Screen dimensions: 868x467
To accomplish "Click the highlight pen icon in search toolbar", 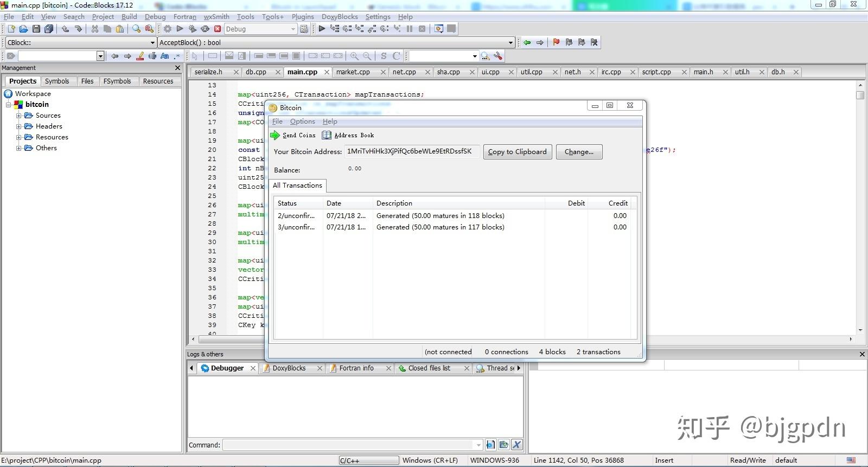I will (x=140, y=56).
